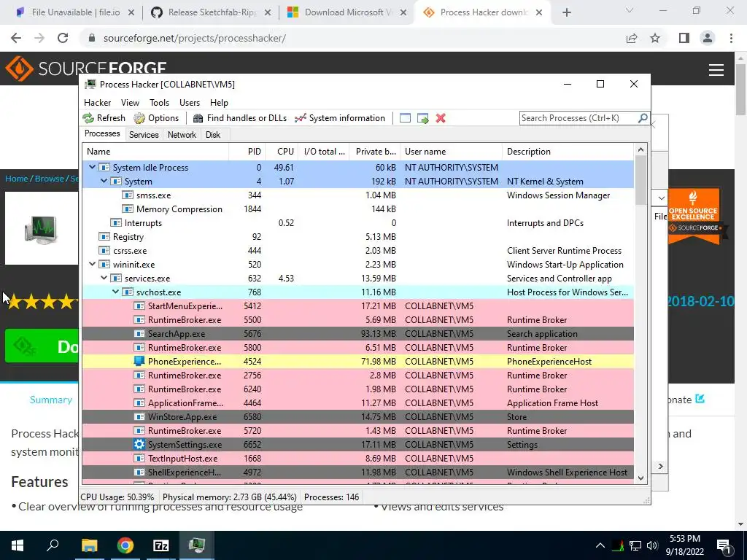This screenshot has width=747, height=560.
Task: Click the SystemSettings.exe gear process icon
Action: click(139, 444)
